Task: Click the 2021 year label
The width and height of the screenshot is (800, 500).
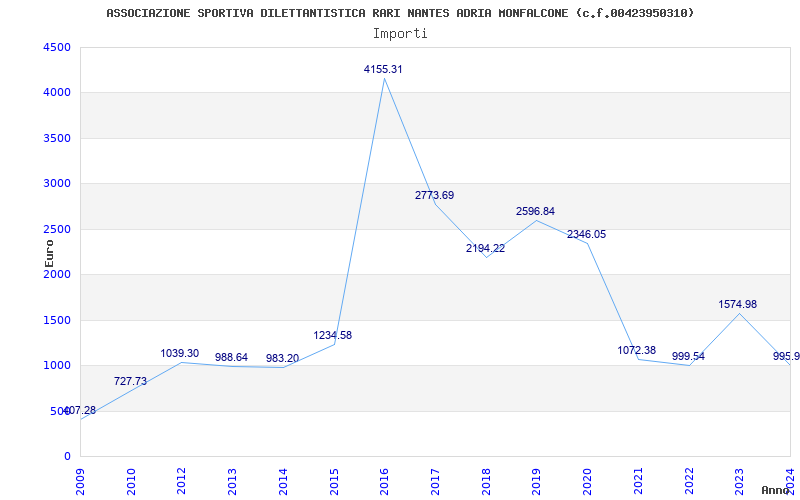Action: (638, 481)
